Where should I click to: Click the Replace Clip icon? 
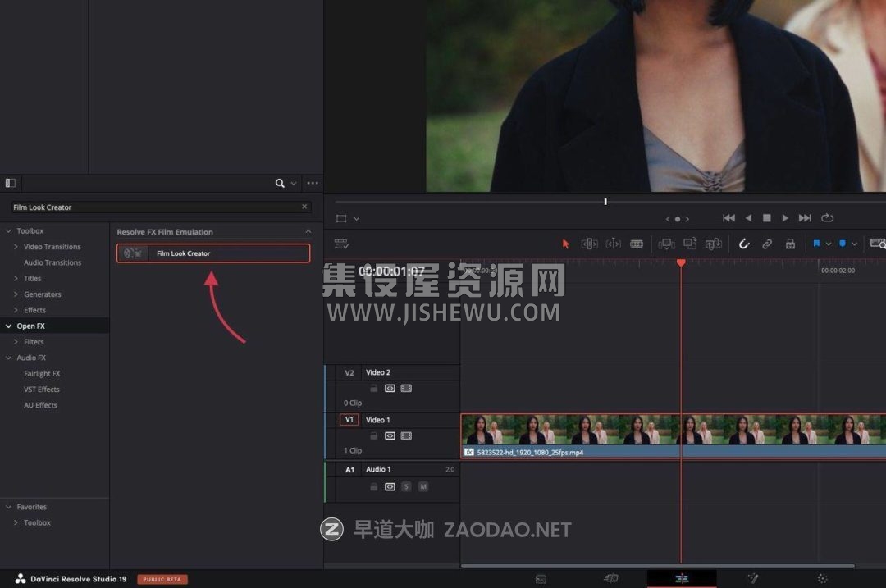(x=714, y=244)
